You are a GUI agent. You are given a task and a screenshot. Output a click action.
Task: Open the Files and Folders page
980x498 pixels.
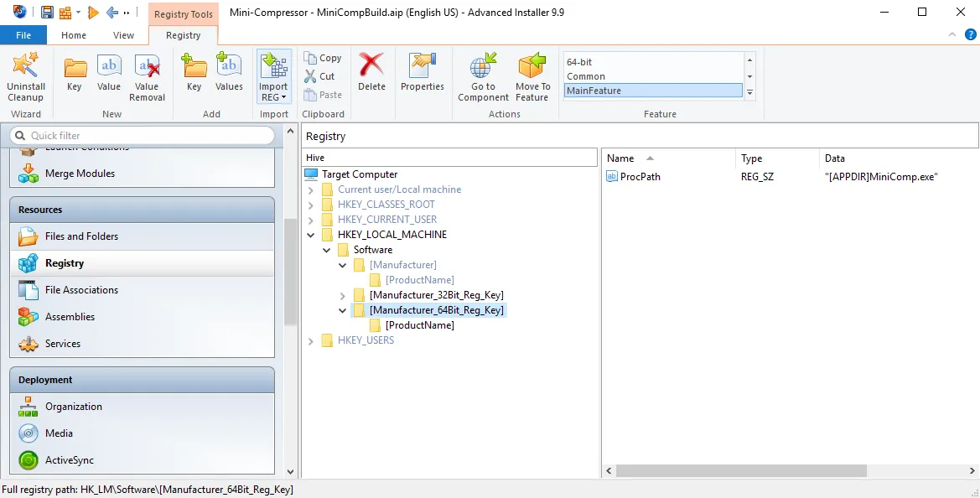point(142,236)
